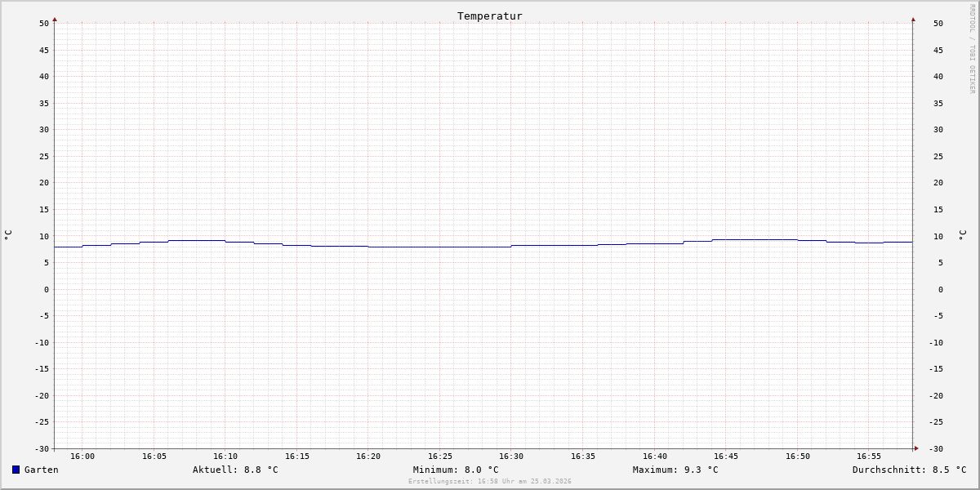Click the 45 label on right axis
Screen dimensions: 980x490
(938, 50)
